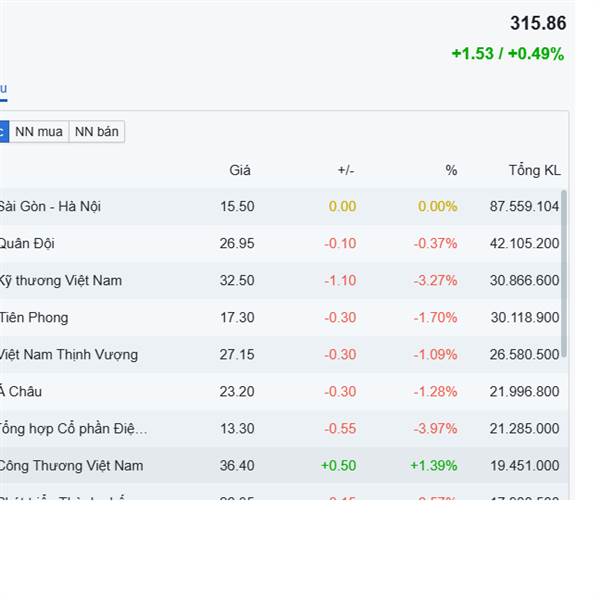Choose the Á Châu stock row

point(21,392)
